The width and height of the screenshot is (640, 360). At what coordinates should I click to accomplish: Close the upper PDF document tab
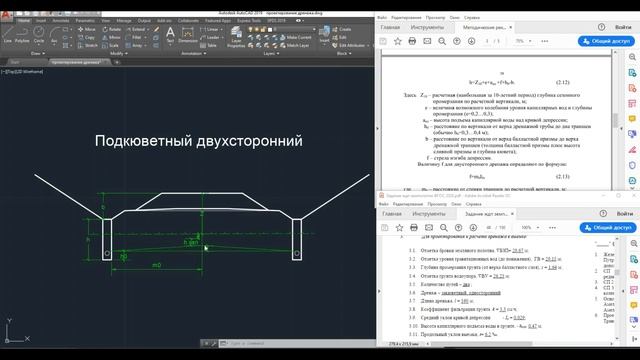tap(511, 27)
